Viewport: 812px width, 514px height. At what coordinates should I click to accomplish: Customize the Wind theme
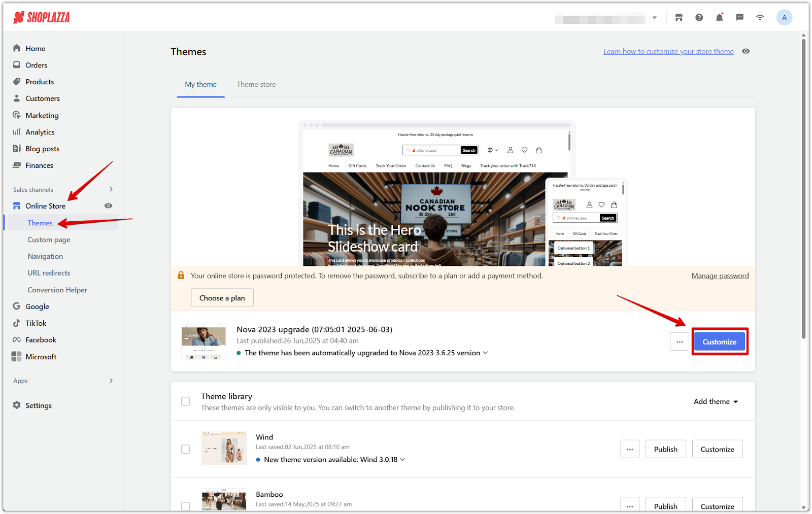click(718, 450)
